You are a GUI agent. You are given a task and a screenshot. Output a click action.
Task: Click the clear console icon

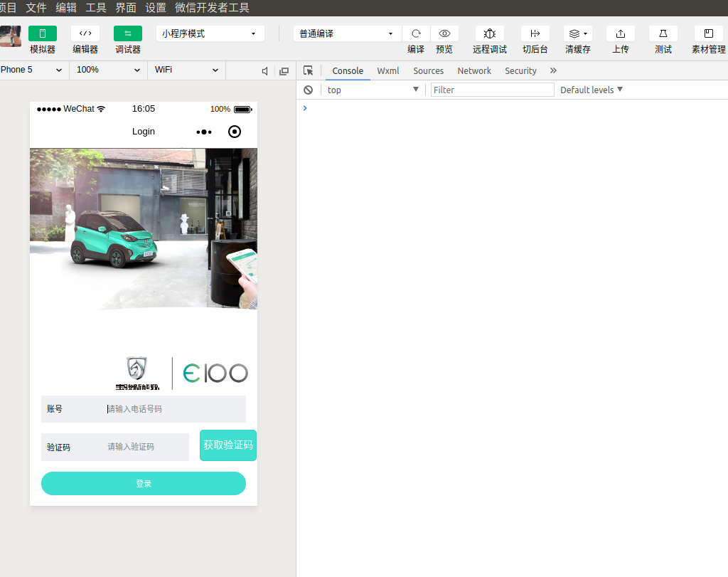[x=309, y=90]
